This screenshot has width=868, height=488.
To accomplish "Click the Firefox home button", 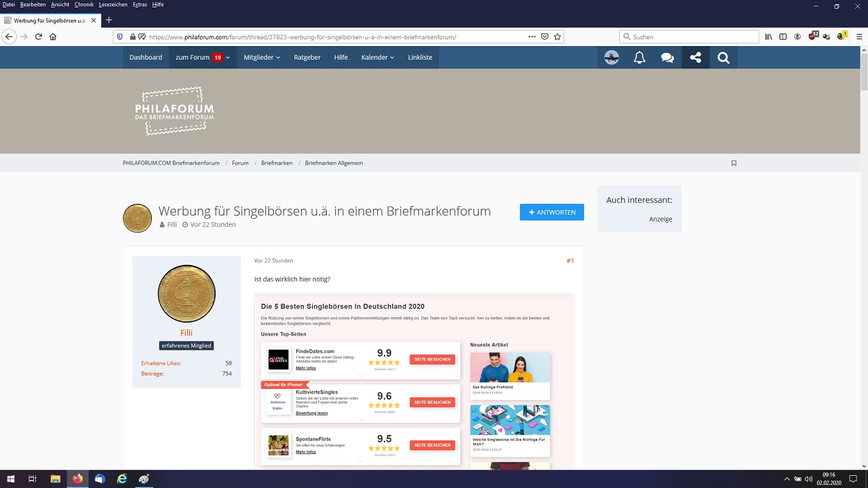I will (x=53, y=37).
